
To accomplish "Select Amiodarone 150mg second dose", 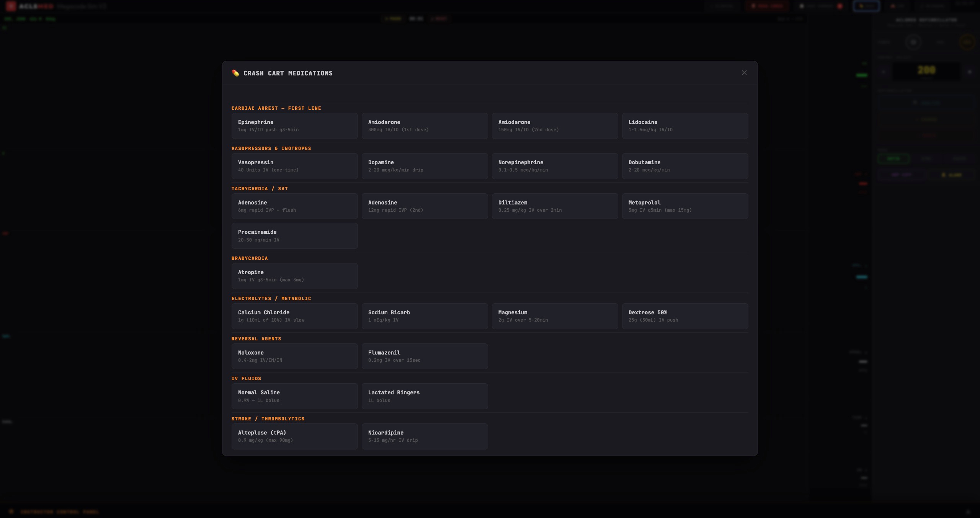I will (555, 126).
